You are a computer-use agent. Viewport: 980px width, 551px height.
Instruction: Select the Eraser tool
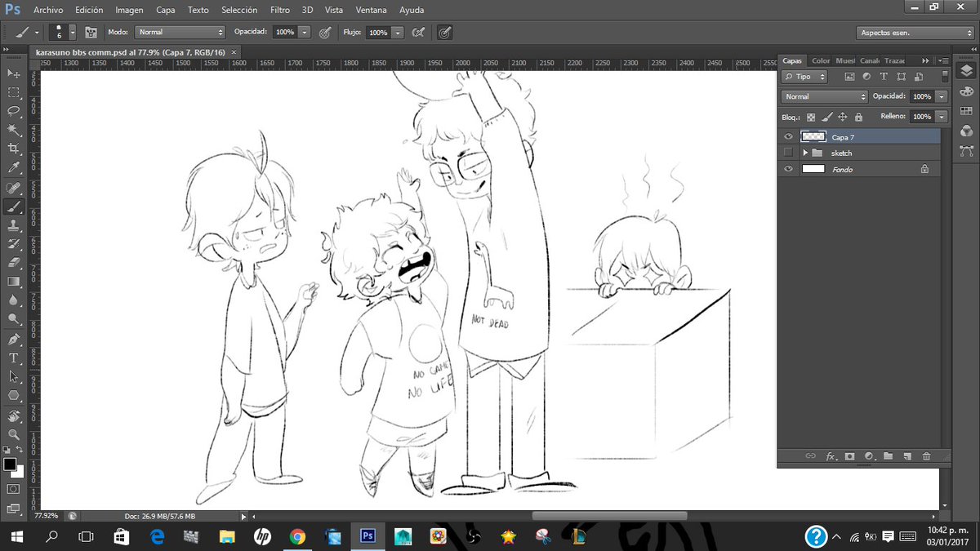[14, 263]
